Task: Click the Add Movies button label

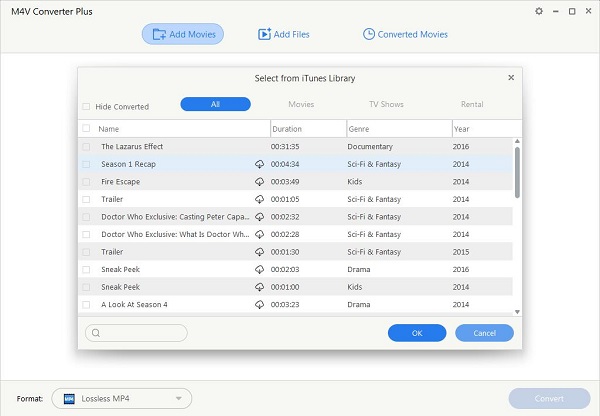Action: [192, 34]
